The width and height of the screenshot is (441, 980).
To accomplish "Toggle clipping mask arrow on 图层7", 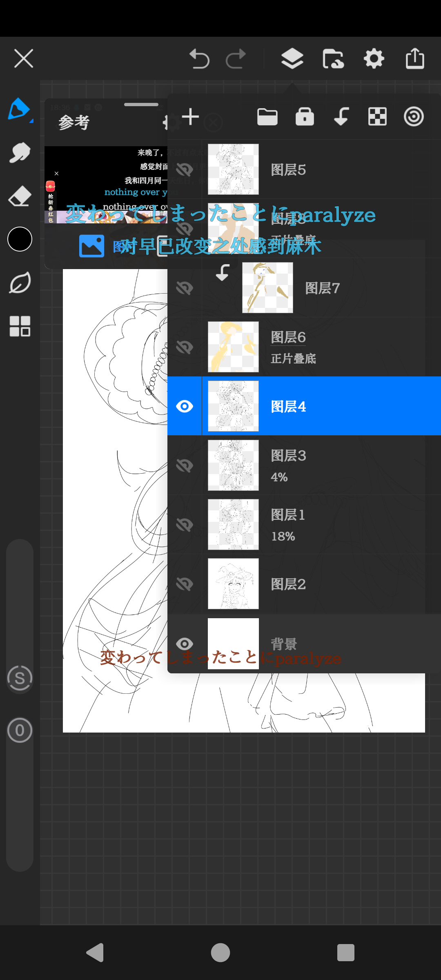I will click(x=223, y=272).
